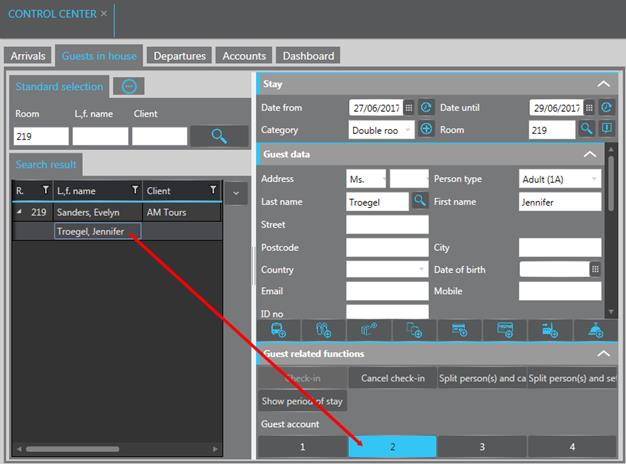Open the Category dropdown
Viewport: 626px width, 464px height.
tap(407, 130)
